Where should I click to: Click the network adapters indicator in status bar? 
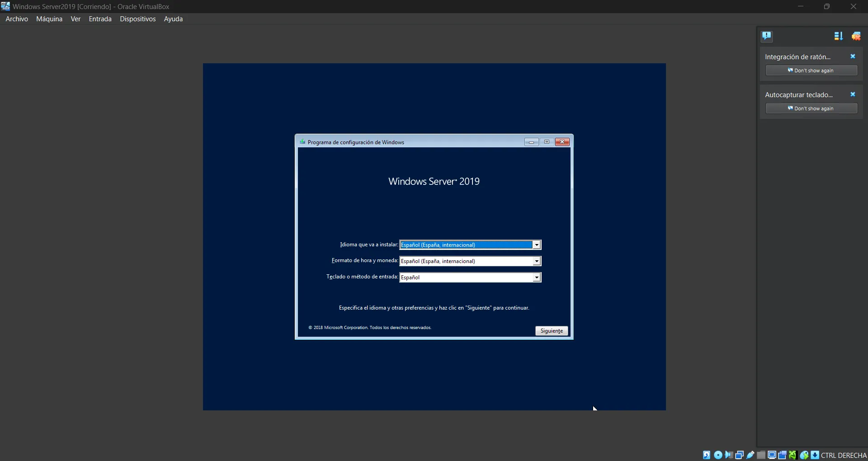click(740, 455)
